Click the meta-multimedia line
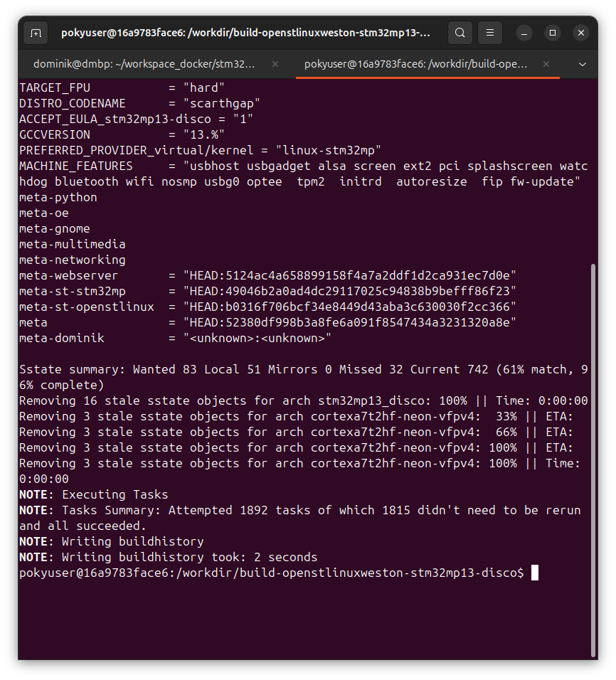The height and width of the screenshot is (680, 616). pyautogui.click(x=73, y=244)
